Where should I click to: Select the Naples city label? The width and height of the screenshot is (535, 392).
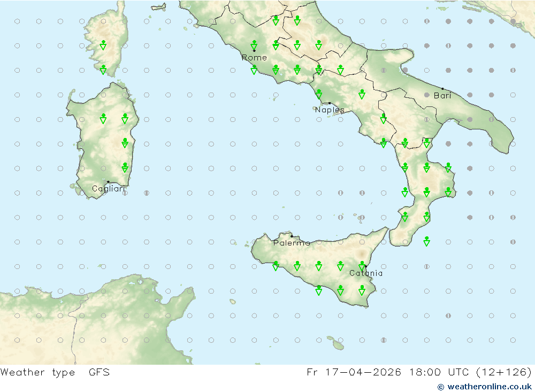pos(329,110)
